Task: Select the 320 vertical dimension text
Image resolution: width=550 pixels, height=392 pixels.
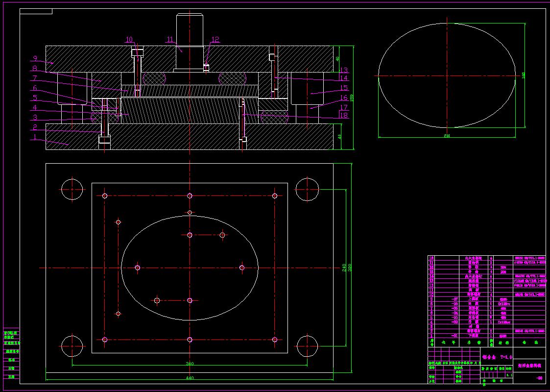Action: pos(349,268)
